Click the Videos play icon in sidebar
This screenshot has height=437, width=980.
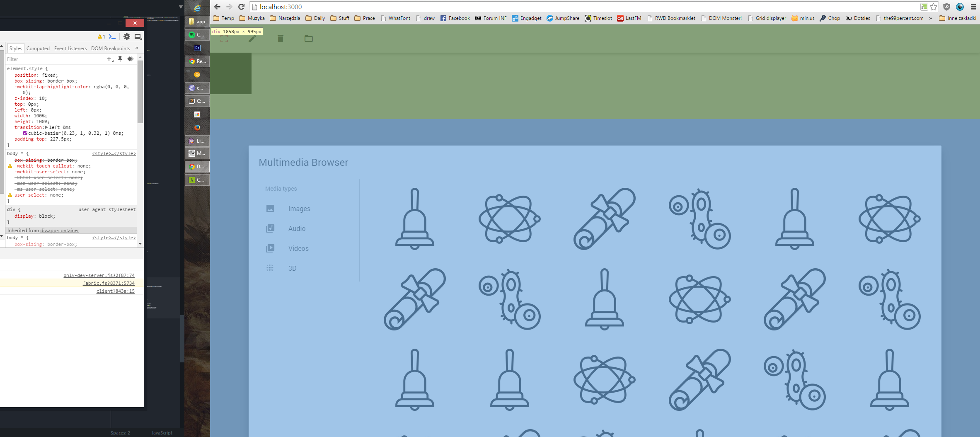[270, 248]
